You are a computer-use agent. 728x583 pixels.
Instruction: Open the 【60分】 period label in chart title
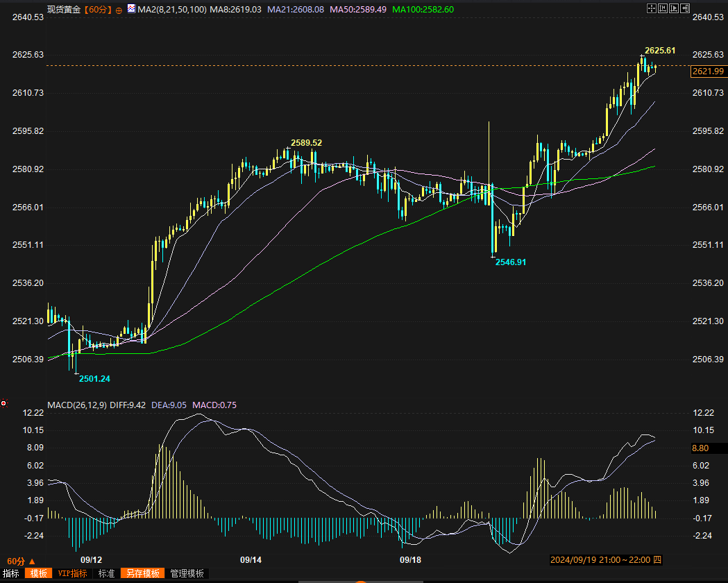[x=98, y=10]
